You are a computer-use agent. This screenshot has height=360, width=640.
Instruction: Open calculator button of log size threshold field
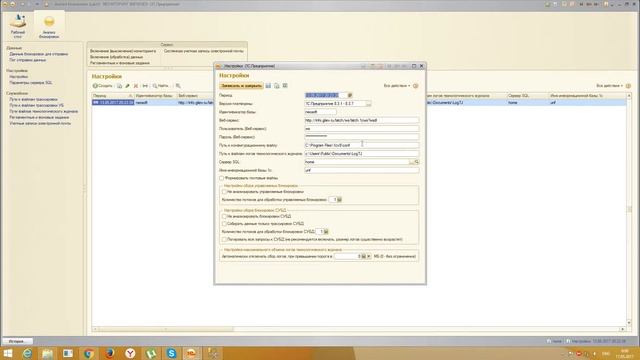pyautogui.click(x=364, y=256)
